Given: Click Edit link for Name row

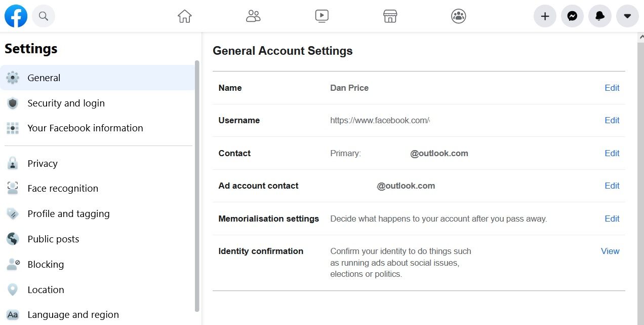Looking at the screenshot, I should tap(612, 88).
